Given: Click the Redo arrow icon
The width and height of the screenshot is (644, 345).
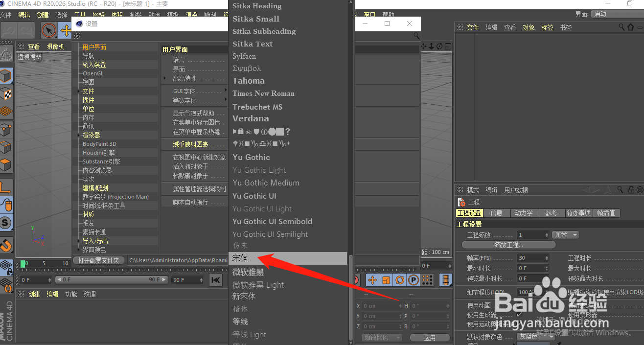Looking at the screenshot, I should (26, 31).
